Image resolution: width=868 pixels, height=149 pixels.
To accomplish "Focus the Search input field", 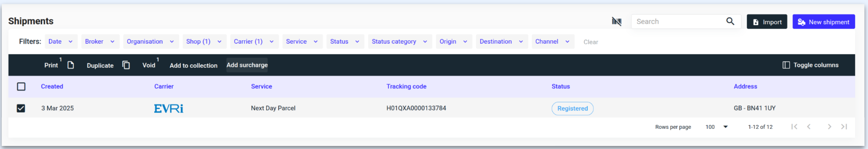I will (679, 22).
